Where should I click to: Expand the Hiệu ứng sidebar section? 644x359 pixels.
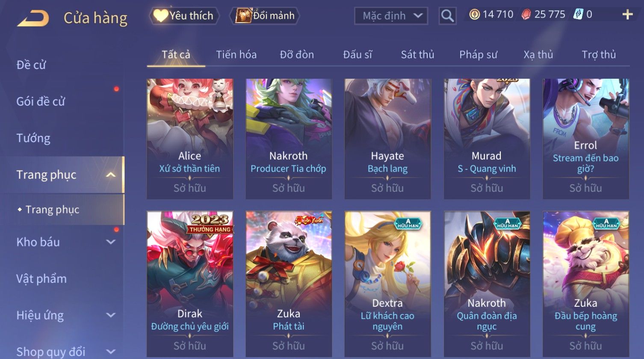click(x=111, y=315)
